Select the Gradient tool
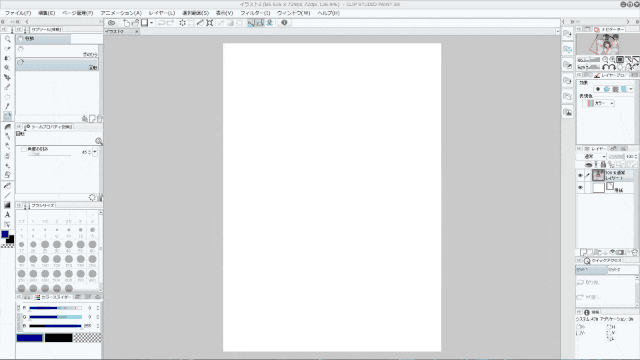This screenshot has height=360, width=640. 7,205
